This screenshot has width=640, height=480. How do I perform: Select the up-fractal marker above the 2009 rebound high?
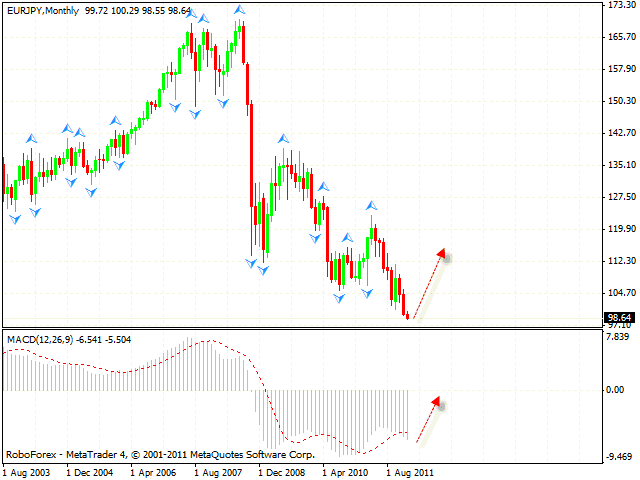pos(283,140)
